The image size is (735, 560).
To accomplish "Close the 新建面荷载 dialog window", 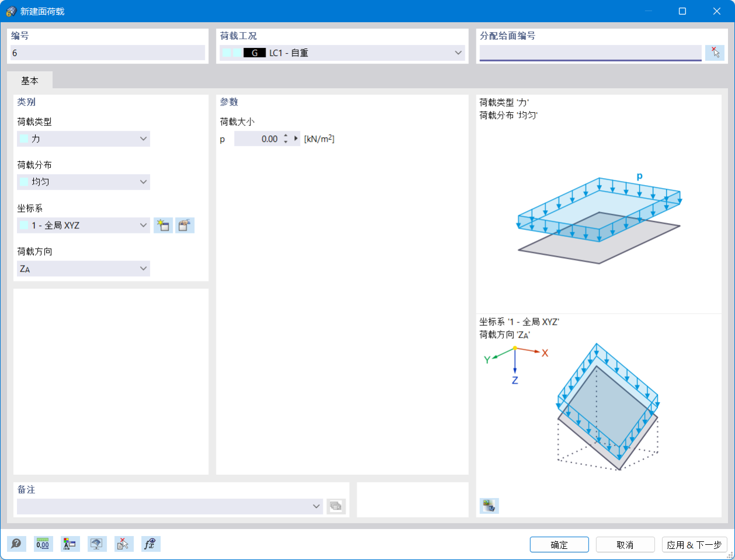I will click(717, 11).
